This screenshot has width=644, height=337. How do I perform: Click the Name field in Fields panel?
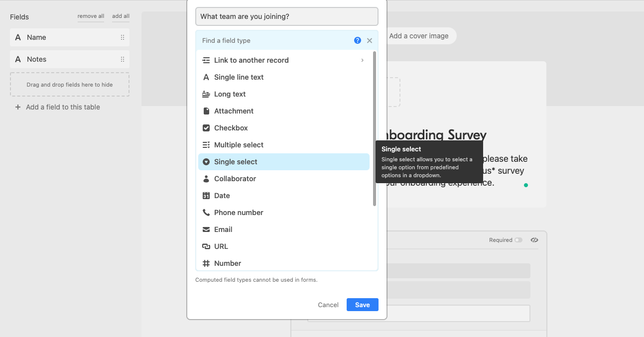(70, 37)
